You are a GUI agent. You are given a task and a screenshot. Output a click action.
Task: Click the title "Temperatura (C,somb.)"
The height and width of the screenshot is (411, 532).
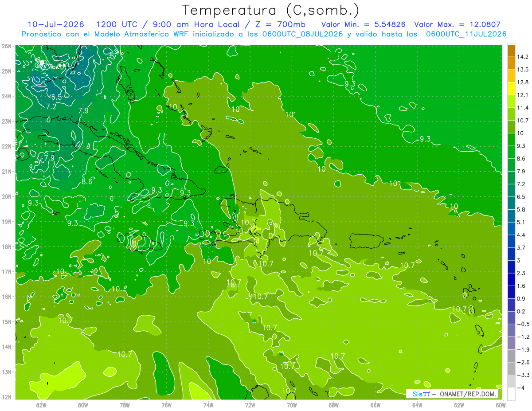point(270,10)
